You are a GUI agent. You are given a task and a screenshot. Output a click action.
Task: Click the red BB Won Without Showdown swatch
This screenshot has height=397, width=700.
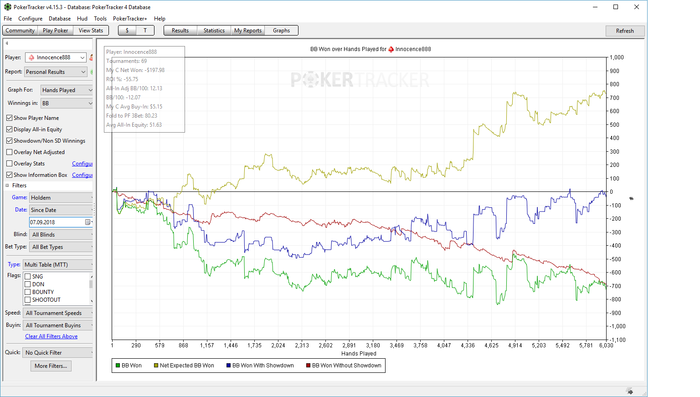308,365
